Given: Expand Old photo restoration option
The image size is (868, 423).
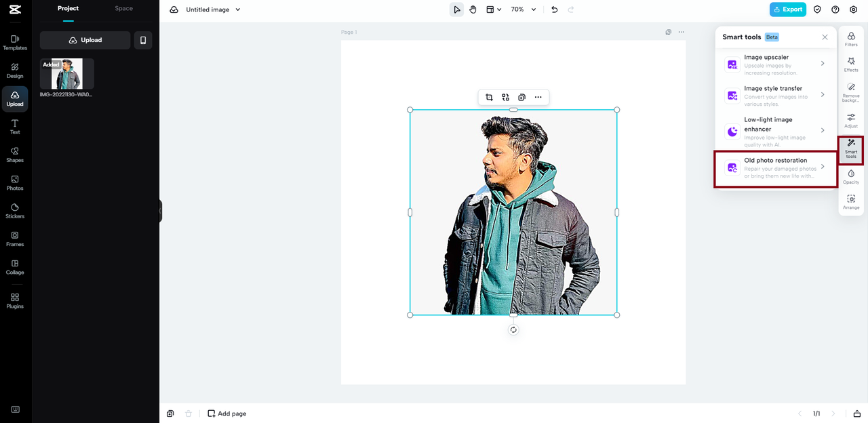Looking at the screenshot, I should (776, 167).
